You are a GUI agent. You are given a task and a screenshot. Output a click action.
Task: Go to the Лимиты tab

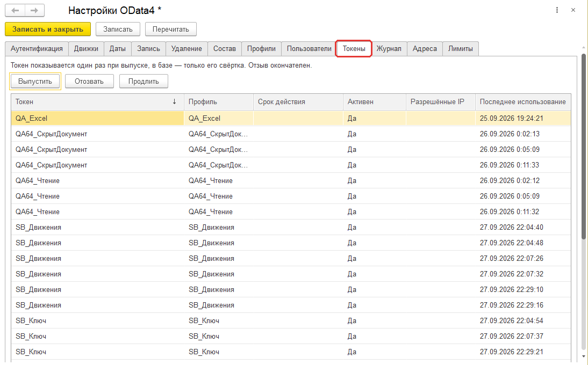tap(461, 49)
